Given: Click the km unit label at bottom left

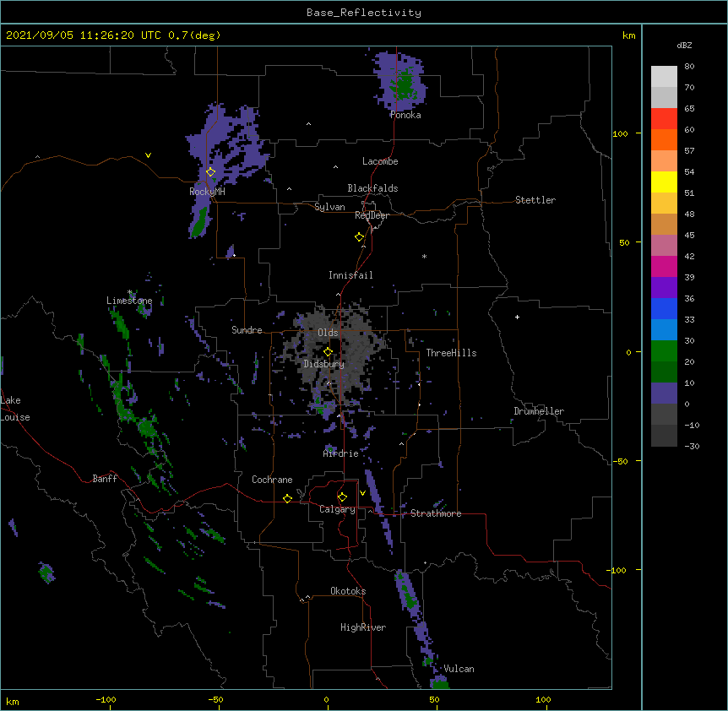Looking at the screenshot, I should (x=13, y=702).
